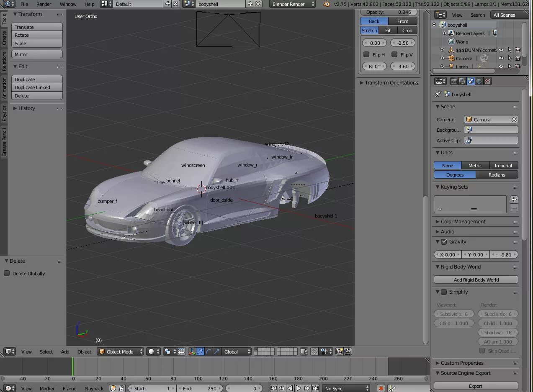Viewport: 533px width, 392px height.
Task: Click the Add Rigid Body World button
Action: tap(476, 280)
